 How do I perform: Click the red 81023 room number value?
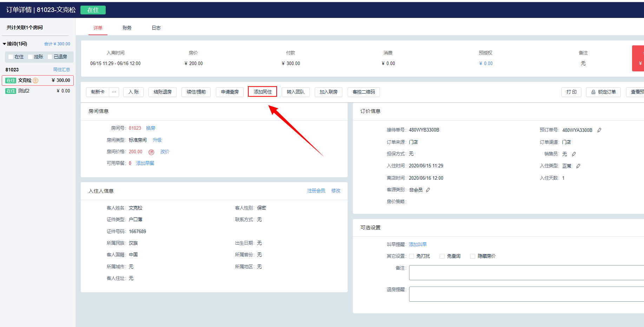[135, 128]
